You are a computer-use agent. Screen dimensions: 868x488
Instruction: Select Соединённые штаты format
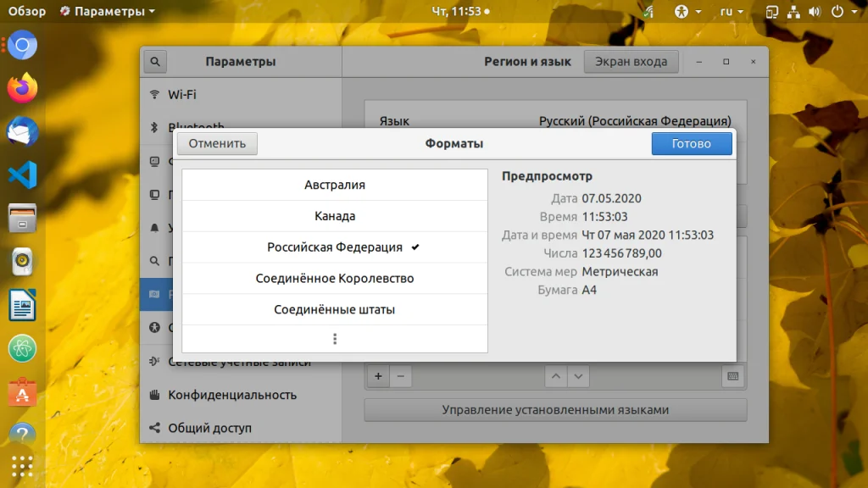[334, 309]
